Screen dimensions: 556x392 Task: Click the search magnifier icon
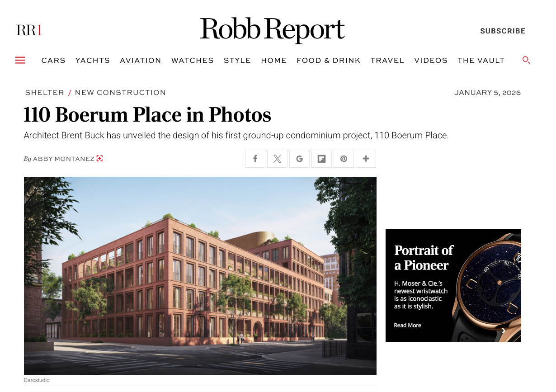[526, 60]
